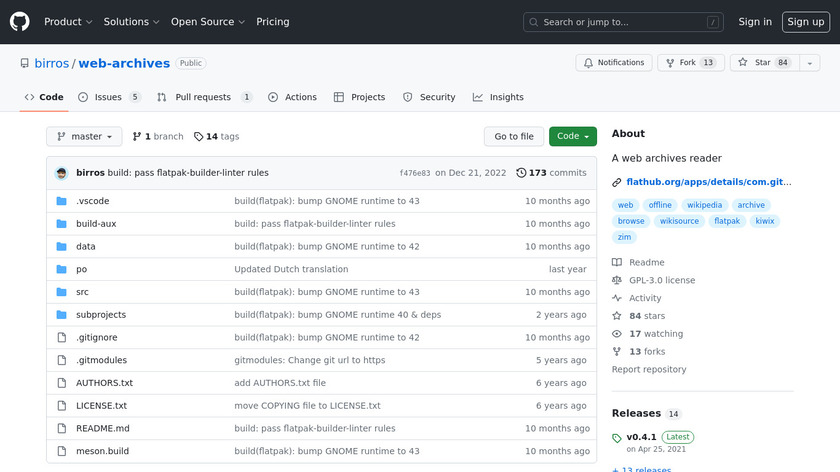
Task: Click the GitHub logo icon
Action: (20, 21)
